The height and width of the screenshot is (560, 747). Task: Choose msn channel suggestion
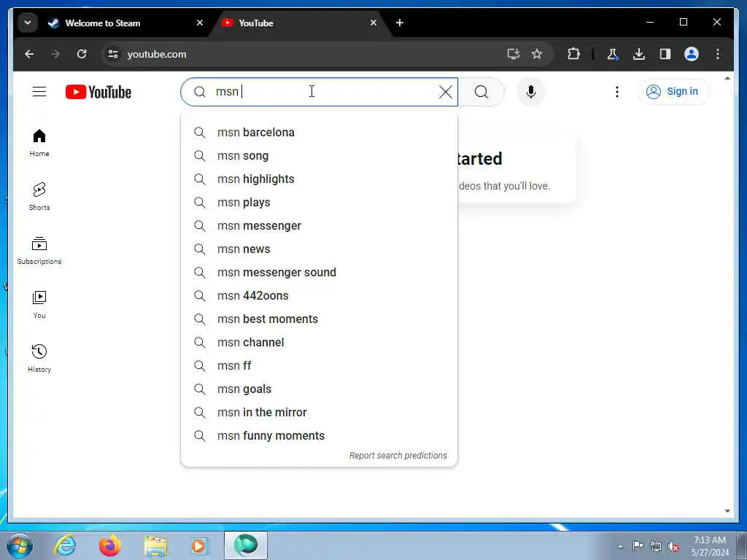[320, 343]
